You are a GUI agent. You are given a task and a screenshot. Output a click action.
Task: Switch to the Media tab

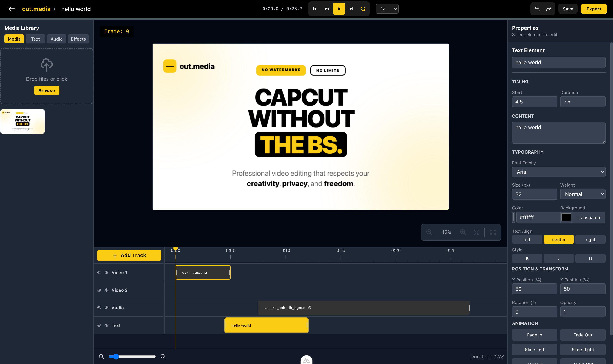(x=14, y=39)
